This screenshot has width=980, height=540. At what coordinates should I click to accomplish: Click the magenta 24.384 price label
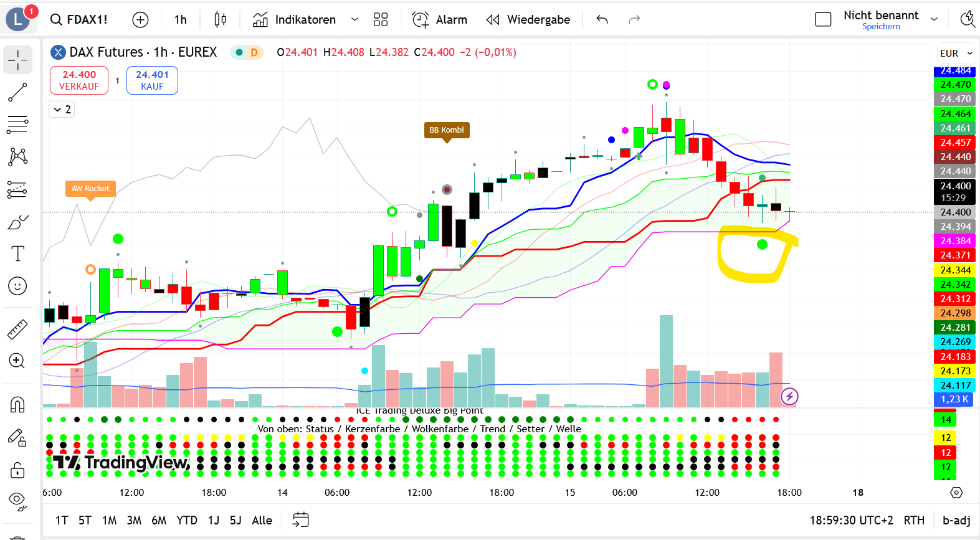(x=954, y=241)
